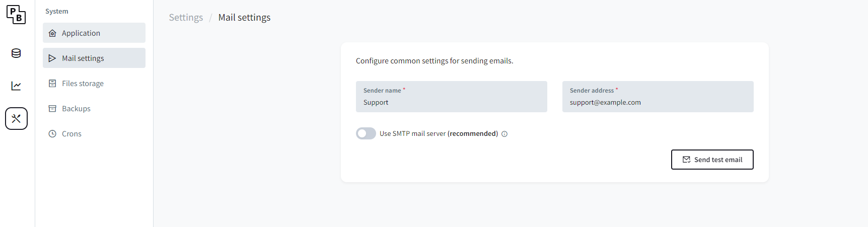The height and width of the screenshot is (227, 868).
Task: Focus the Sender name input field
Action: pyautogui.click(x=451, y=102)
